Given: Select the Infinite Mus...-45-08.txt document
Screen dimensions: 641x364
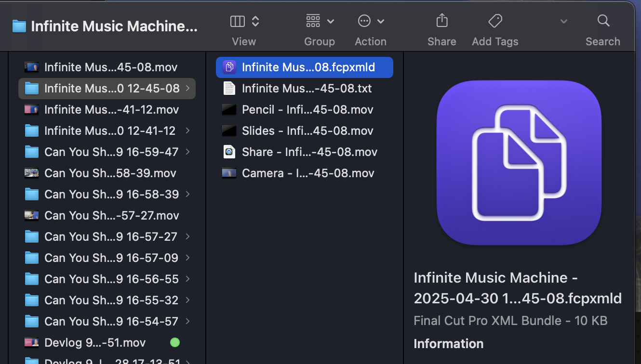Looking at the screenshot, I should [x=307, y=89].
